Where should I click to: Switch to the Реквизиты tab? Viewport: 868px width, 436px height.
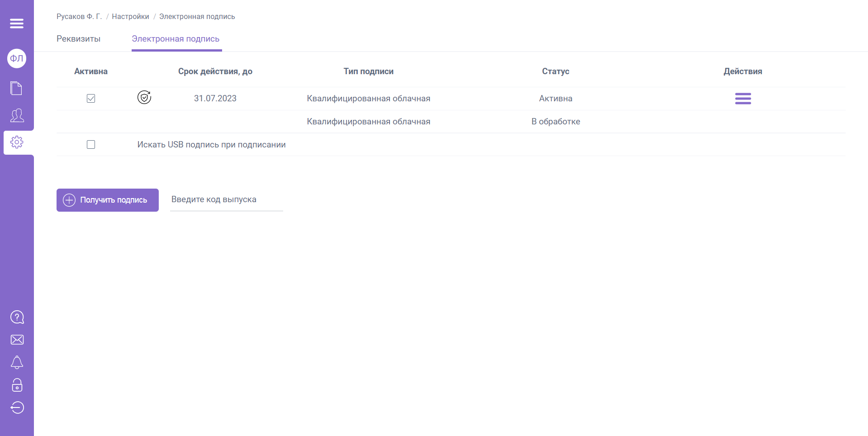coord(79,39)
